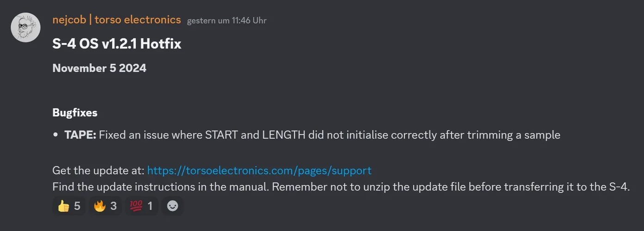Click the thumbs up emoji
This screenshot has height=231, width=644.
coord(63,206)
